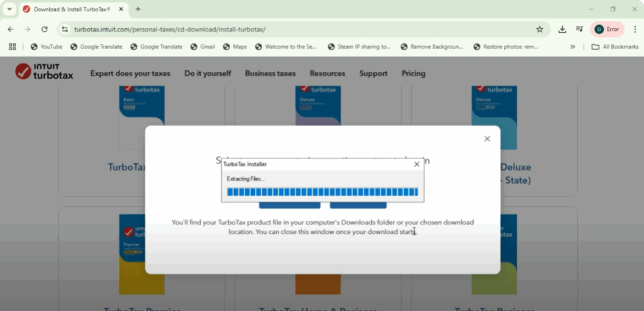Open Expert does your taxes menu

click(x=130, y=74)
